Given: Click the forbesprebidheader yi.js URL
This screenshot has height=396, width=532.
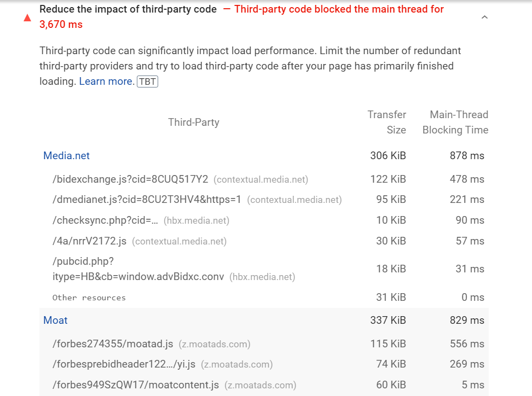Looking at the screenshot, I should coord(124,364).
